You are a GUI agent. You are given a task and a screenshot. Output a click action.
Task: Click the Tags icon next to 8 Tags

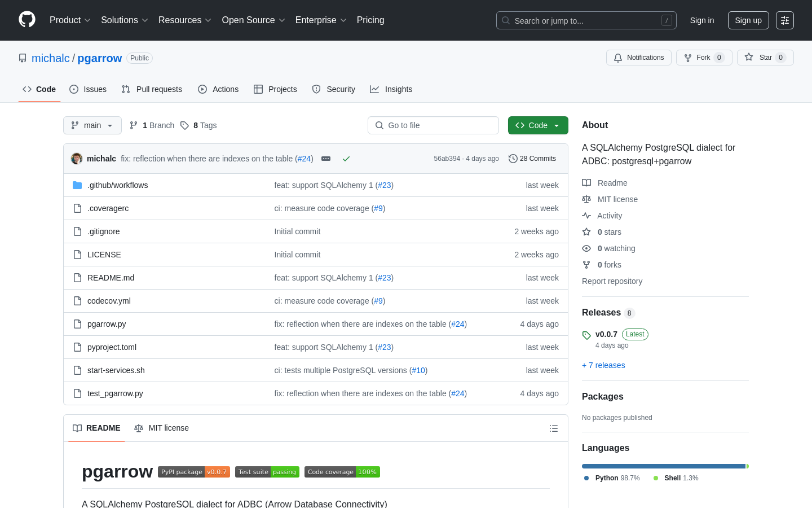[x=184, y=125]
